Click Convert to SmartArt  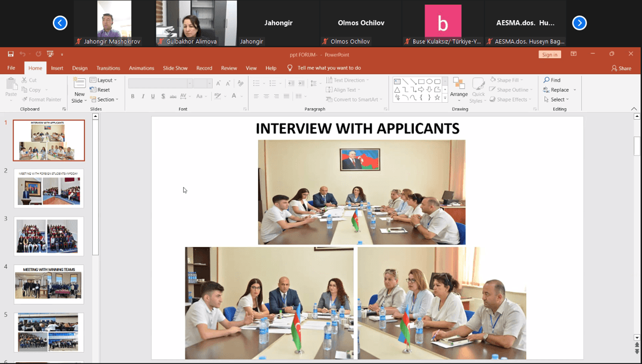[354, 99]
